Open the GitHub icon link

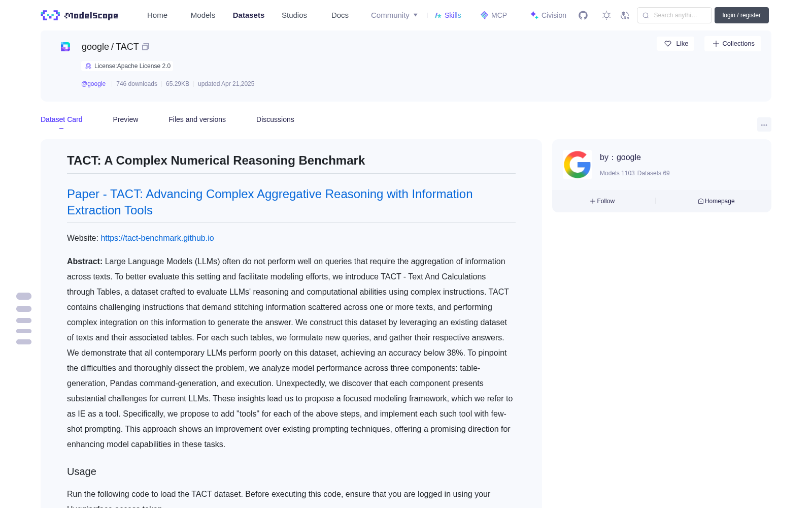point(583,15)
